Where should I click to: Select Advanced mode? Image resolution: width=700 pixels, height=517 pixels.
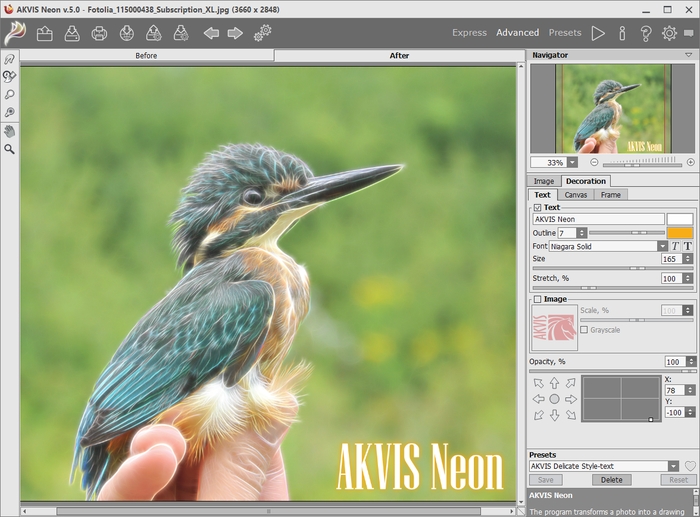517,33
